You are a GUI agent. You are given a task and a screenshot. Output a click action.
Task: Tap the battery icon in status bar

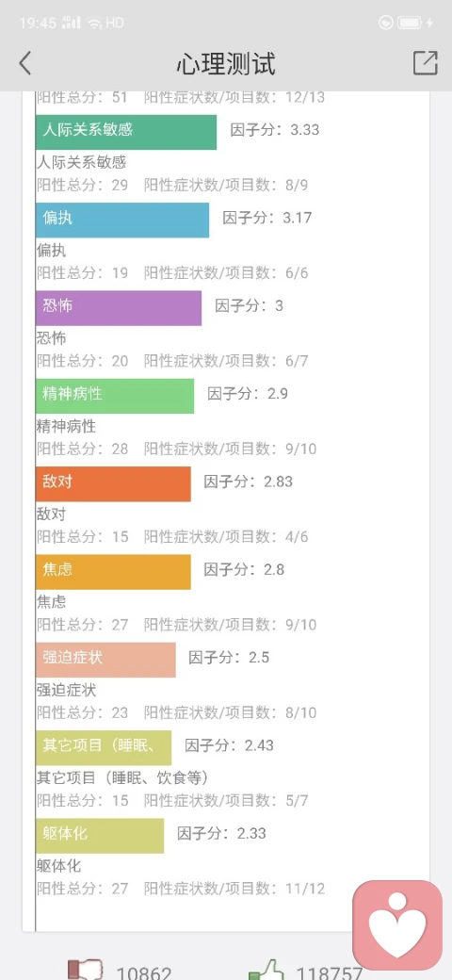(x=410, y=24)
